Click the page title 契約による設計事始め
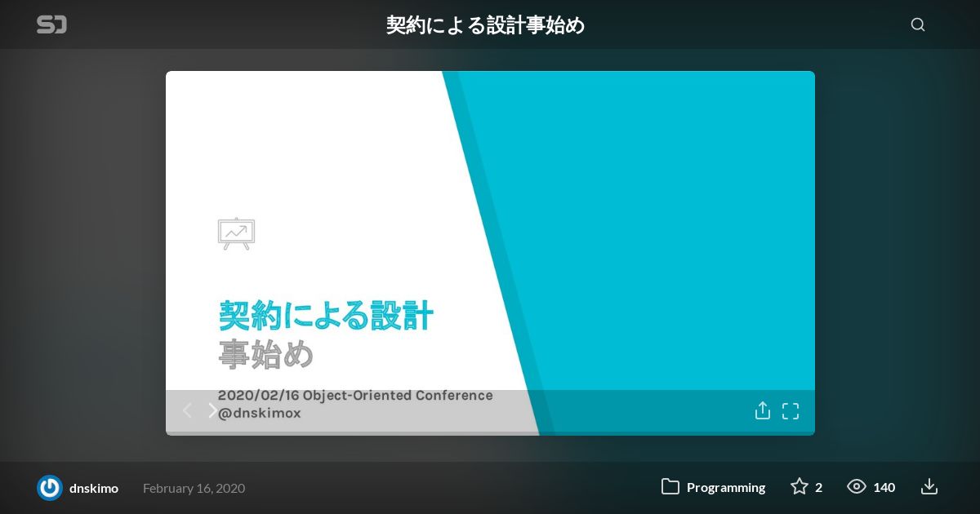This screenshot has height=514, width=980. (x=486, y=25)
